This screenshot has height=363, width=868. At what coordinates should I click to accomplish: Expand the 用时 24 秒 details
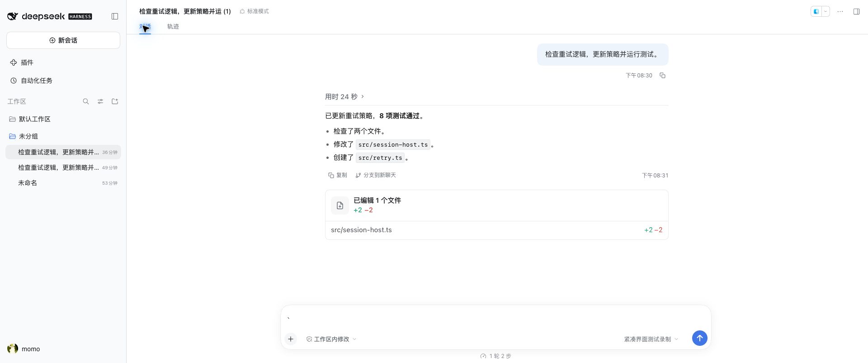[x=344, y=97]
